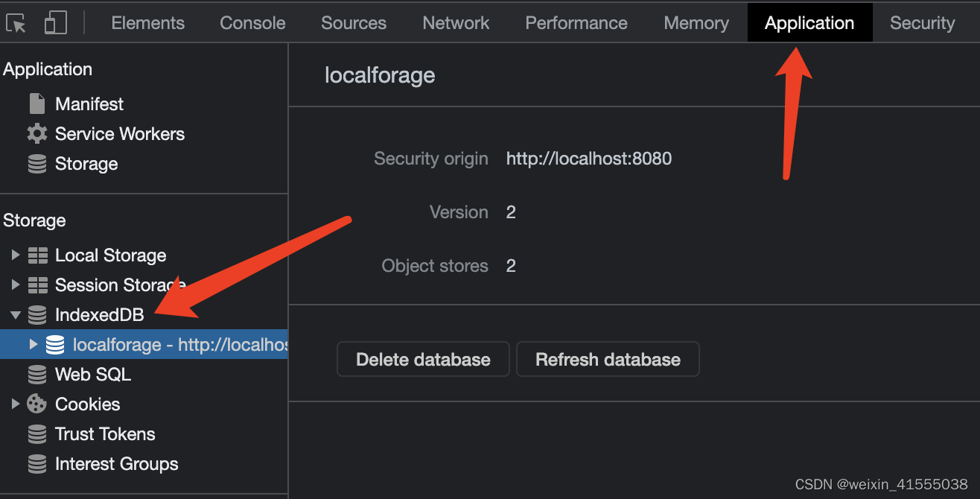Click the Delete database button
The height and width of the screenshot is (499, 980).
pyautogui.click(x=423, y=359)
